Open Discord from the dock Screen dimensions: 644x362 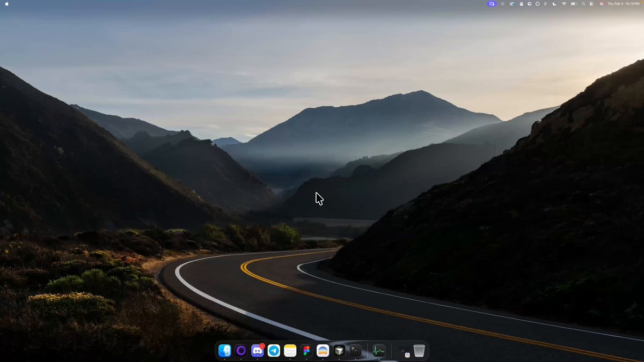[x=258, y=351]
